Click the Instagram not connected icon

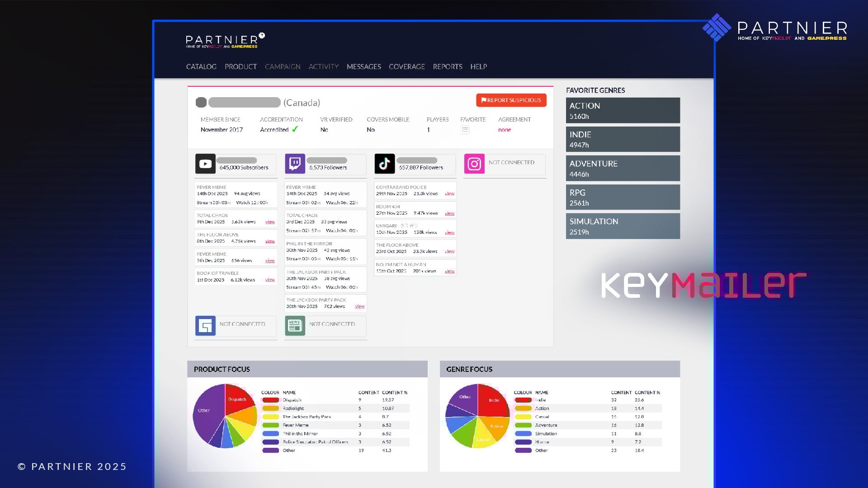point(474,164)
